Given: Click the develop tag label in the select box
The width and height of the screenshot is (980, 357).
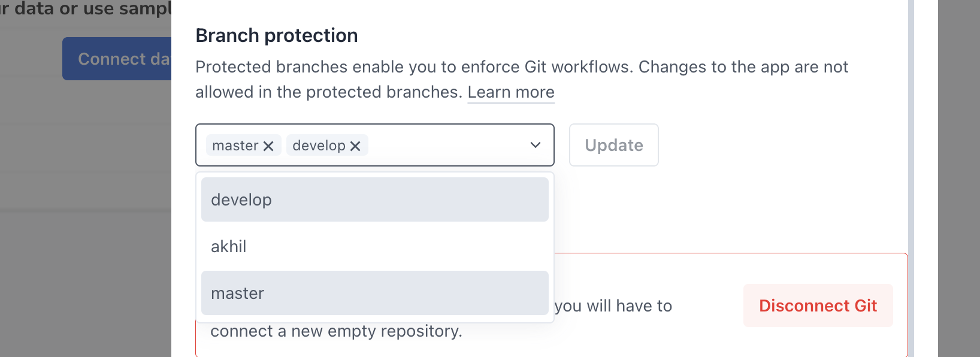Looking at the screenshot, I should 319,146.
